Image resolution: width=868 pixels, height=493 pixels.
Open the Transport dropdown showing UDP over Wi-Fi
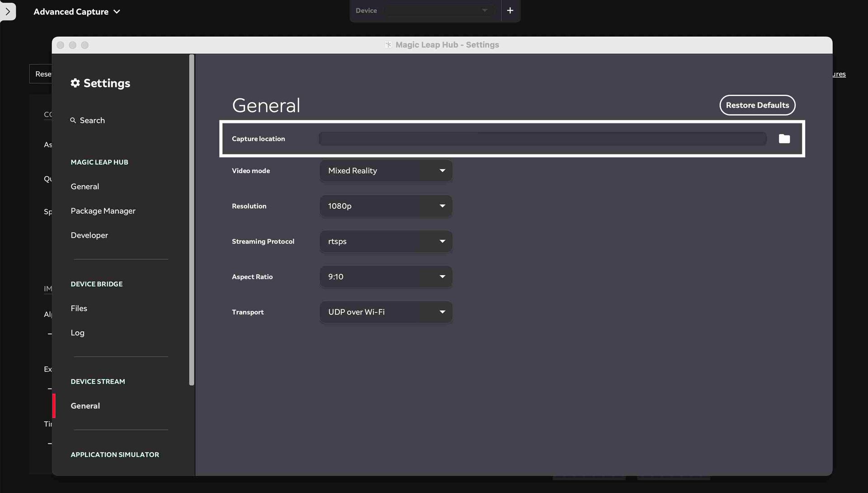[386, 312]
